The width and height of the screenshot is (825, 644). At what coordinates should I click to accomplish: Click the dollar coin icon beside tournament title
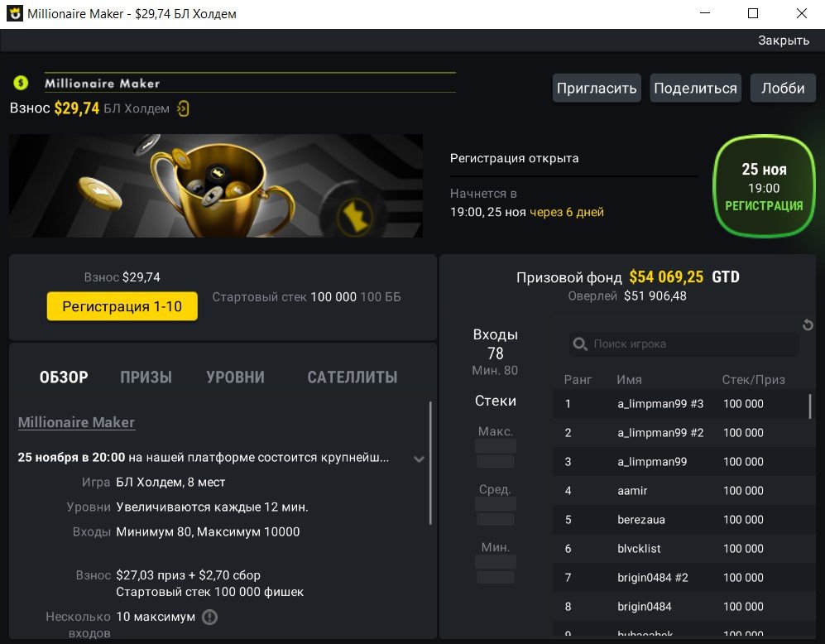click(21, 83)
